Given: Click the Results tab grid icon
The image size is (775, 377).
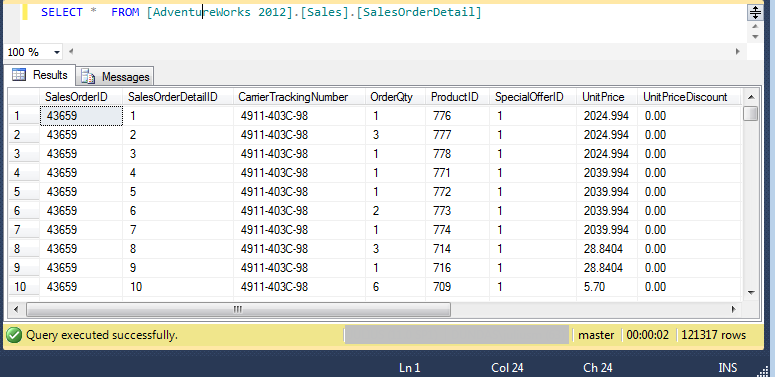Looking at the screenshot, I should tap(19, 75).
